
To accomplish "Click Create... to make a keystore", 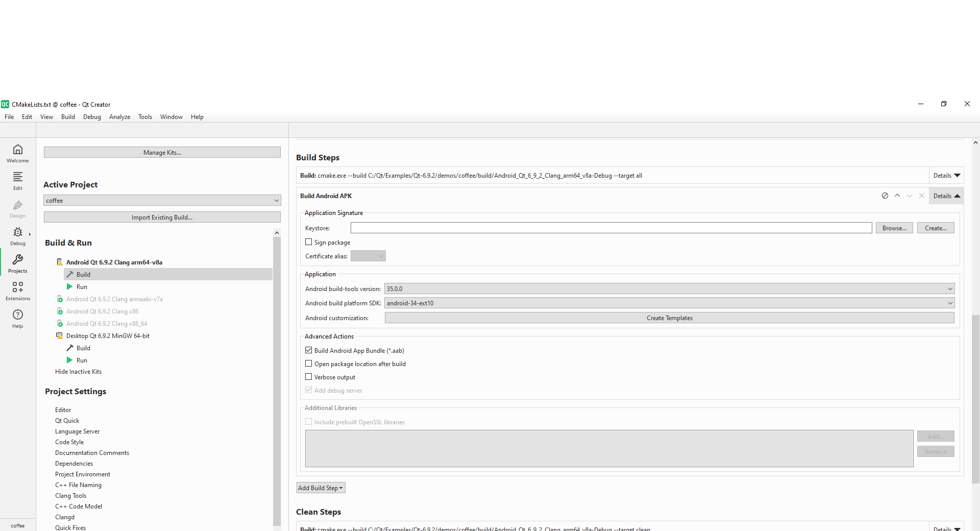I will (x=936, y=228).
